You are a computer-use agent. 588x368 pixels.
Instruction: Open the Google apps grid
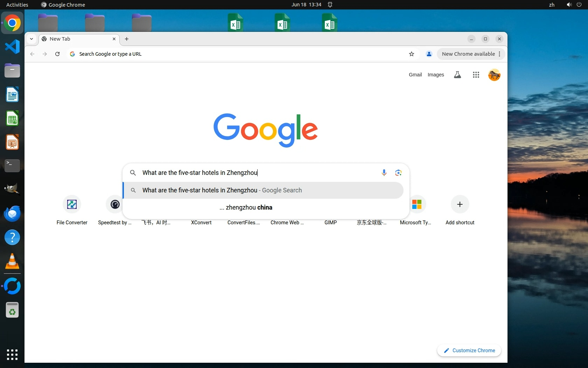476,75
